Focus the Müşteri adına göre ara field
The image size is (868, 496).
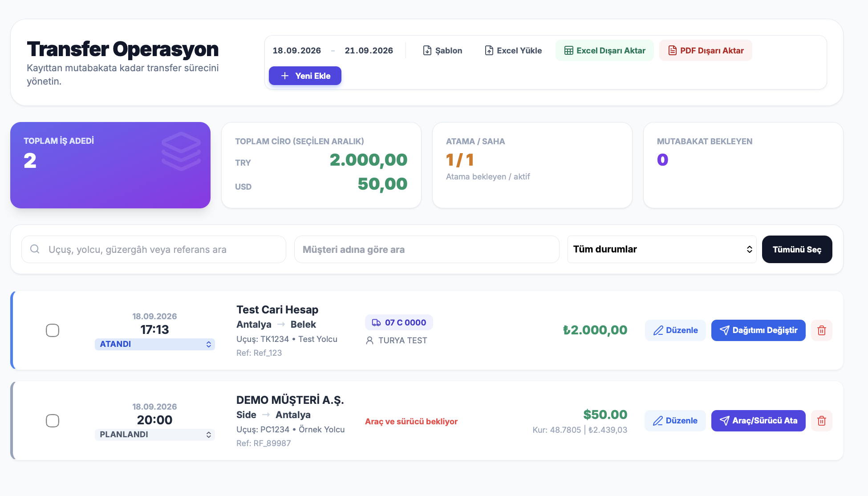point(426,249)
